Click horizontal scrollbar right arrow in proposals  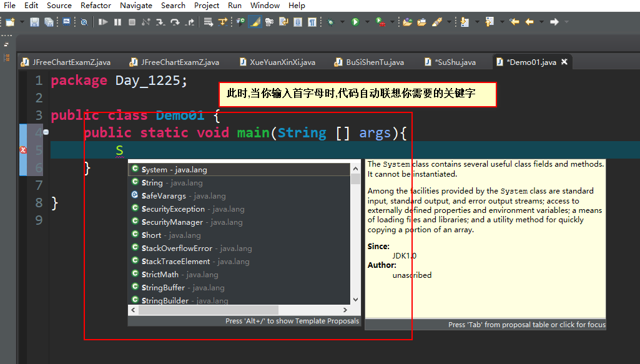(345, 310)
